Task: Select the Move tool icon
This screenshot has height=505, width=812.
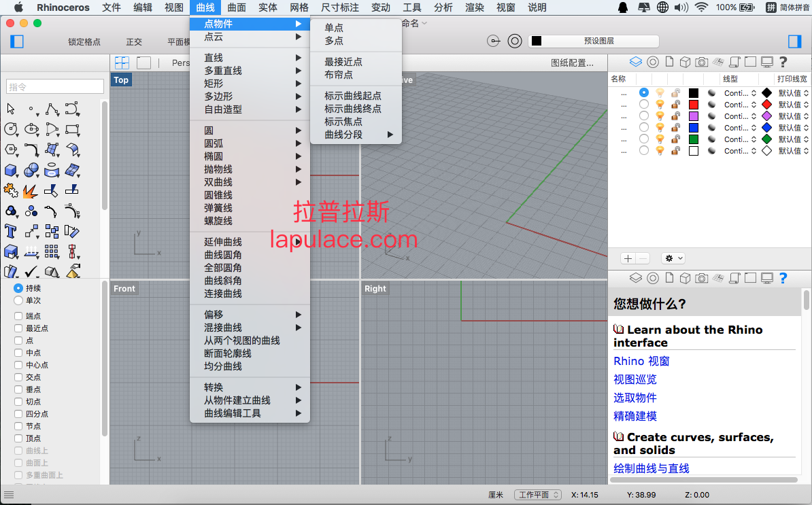Action: click(31, 231)
